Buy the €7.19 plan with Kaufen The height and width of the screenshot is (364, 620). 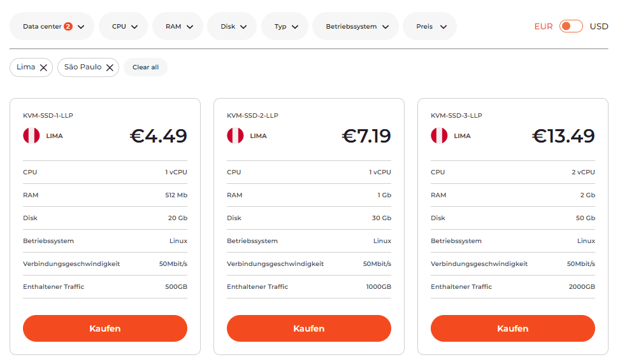(309, 328)
